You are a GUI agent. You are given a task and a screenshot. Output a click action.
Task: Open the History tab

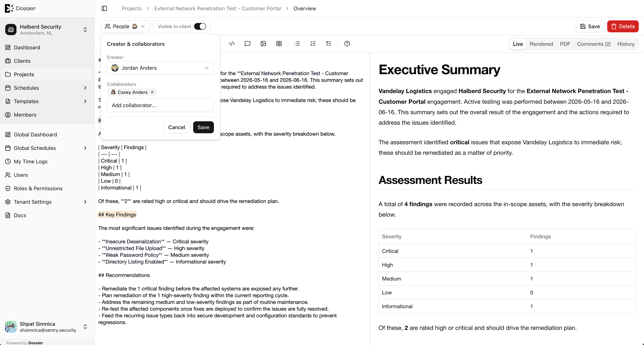626,44
